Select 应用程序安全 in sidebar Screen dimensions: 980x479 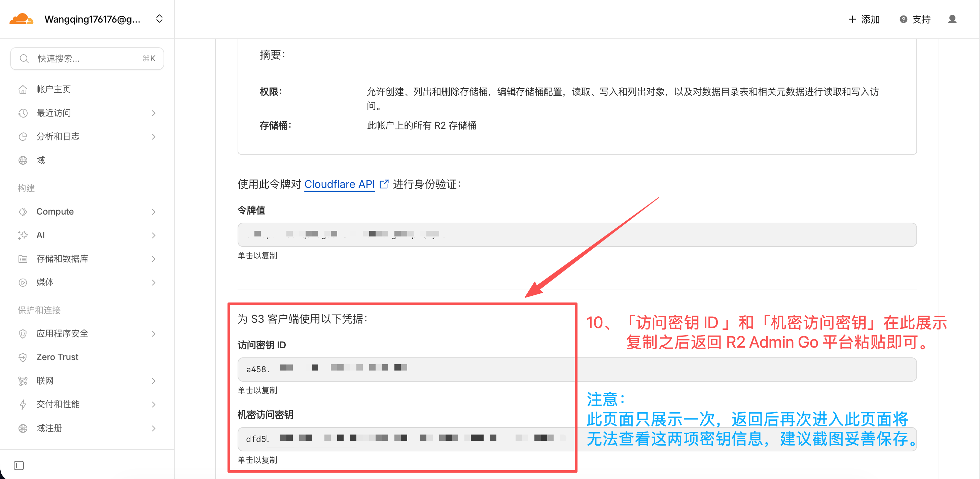tap(62, 333)
